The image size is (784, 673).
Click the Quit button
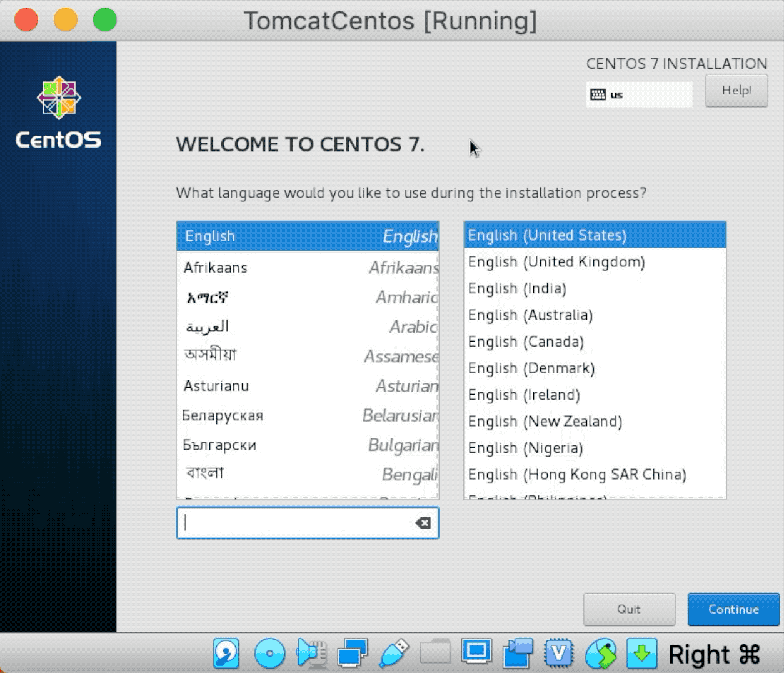tap(629, 610)
